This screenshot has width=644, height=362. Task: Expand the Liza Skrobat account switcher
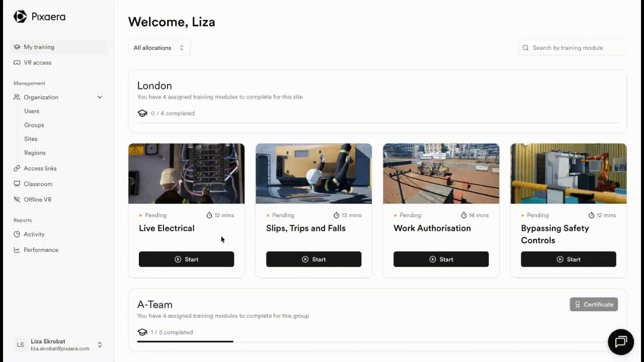pos(100,345)
